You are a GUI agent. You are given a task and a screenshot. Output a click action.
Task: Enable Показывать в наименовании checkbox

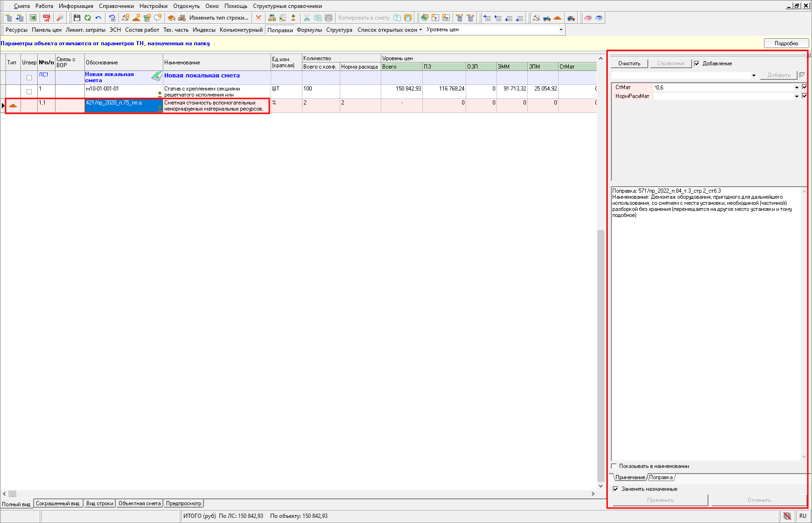tap(614, 466)
